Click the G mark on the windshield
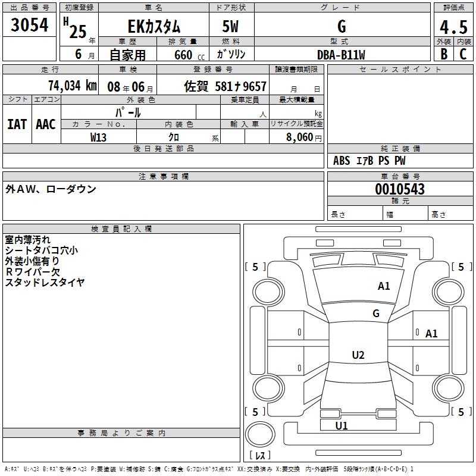This screenshot has width=476, height=476. [376, 314]
